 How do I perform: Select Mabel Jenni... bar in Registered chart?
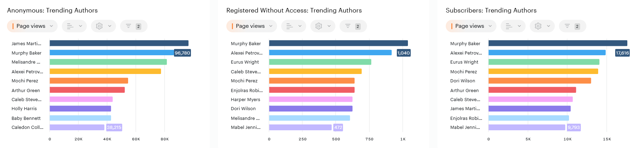(x=300, y=128)
